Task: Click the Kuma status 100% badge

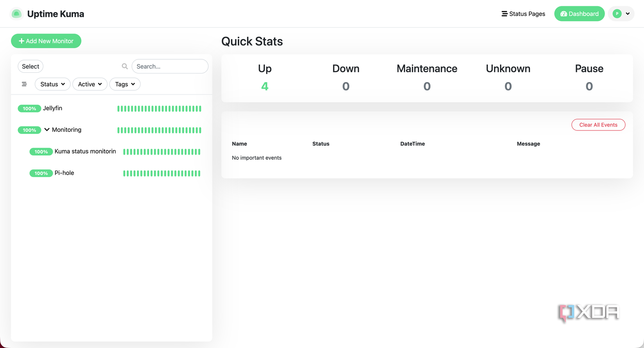Action: click(x=41, y=152)
